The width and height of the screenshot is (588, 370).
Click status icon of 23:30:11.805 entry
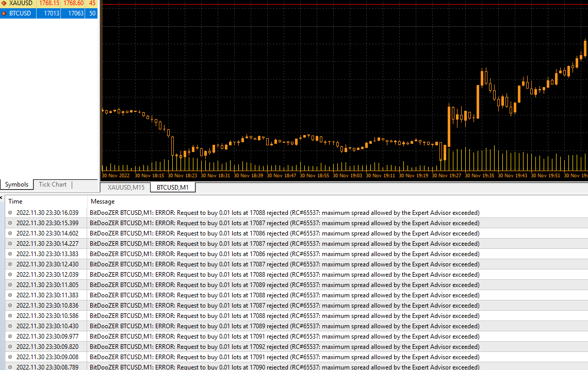coord(10,285)
